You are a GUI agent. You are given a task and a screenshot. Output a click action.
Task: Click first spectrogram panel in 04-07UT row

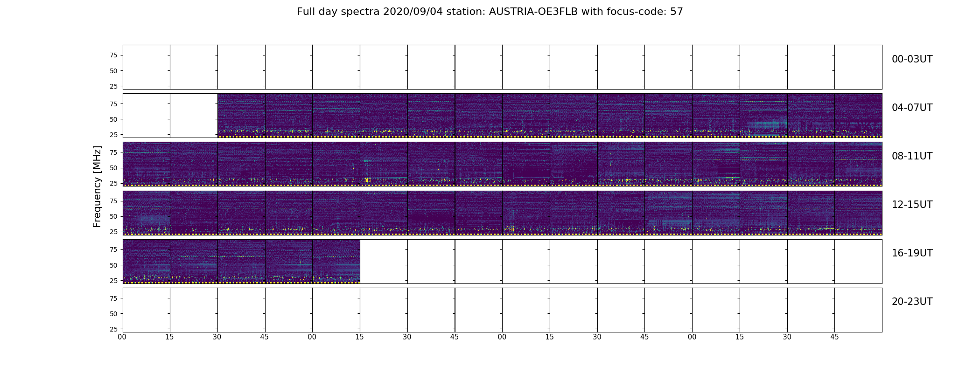(x=241, y=116)
